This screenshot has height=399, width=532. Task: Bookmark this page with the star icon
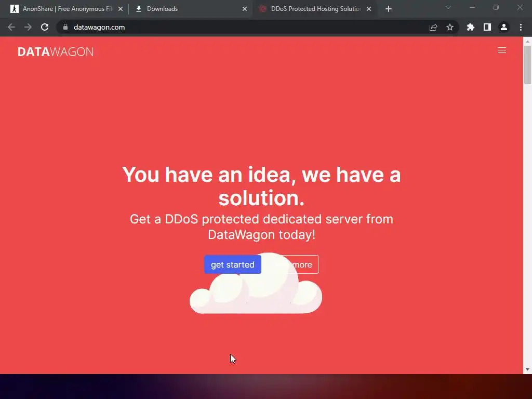[x=450, y=27]
